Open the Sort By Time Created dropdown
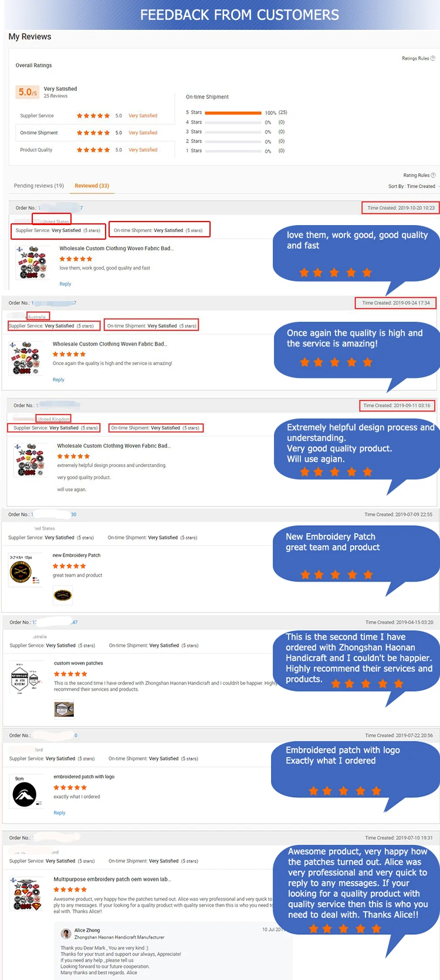The width and height of the screenshot is (440, 980). pos(414,186)
